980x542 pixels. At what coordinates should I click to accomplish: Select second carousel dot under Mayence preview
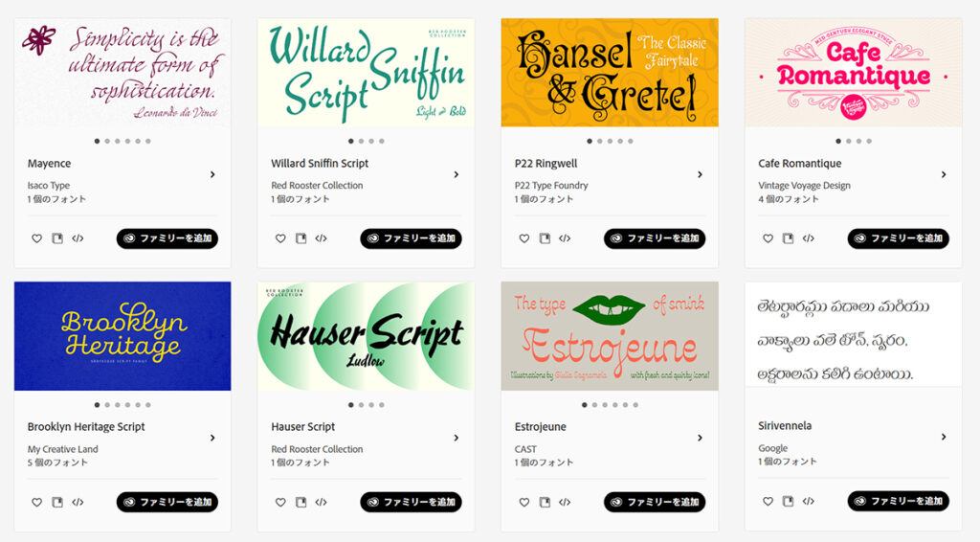pyautogui.click(x=107, y=142)
